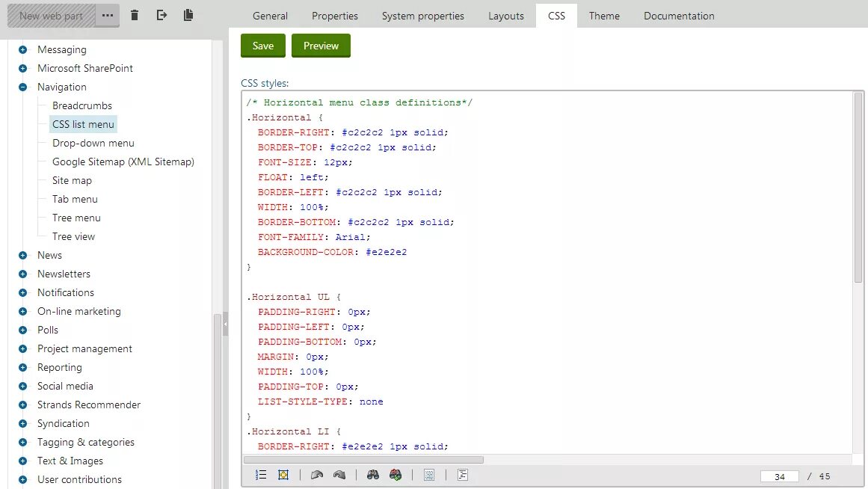Click the select all text icon

point(429,475)
